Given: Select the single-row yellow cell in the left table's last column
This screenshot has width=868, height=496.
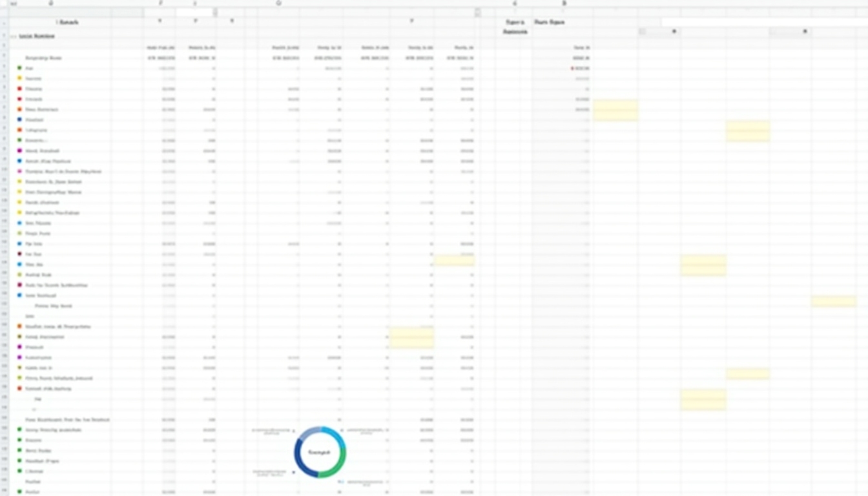Looking at the screenshot, I should click(455, 260).
